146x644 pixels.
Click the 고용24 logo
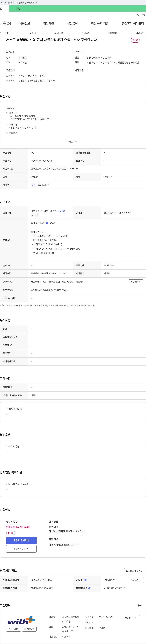coord(5,23)
